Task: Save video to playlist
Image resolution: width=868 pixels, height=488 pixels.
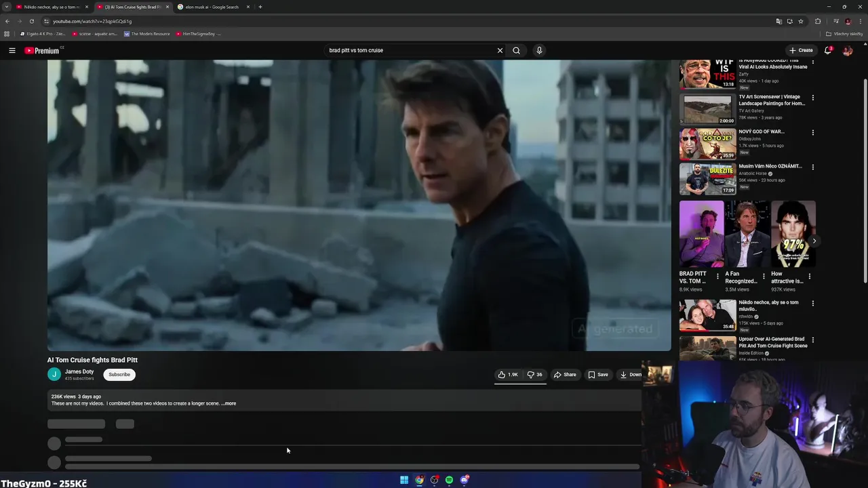Action: click(x=598, y=374)
